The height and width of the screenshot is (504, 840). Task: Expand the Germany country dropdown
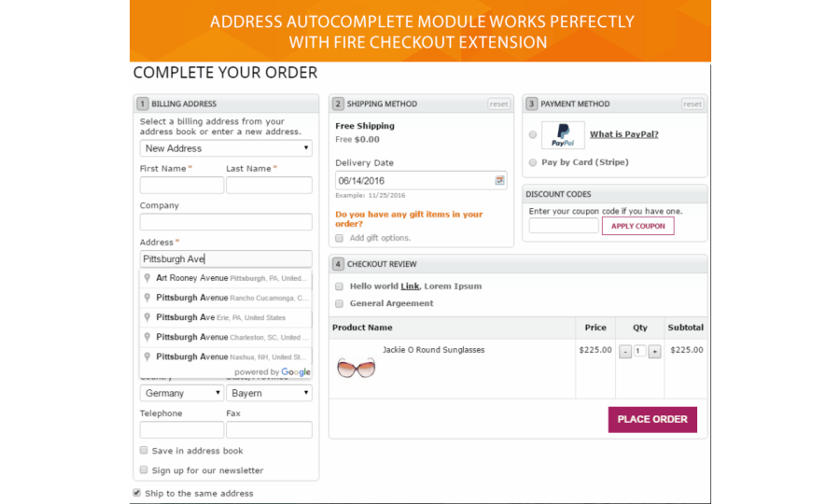(181, 393)
